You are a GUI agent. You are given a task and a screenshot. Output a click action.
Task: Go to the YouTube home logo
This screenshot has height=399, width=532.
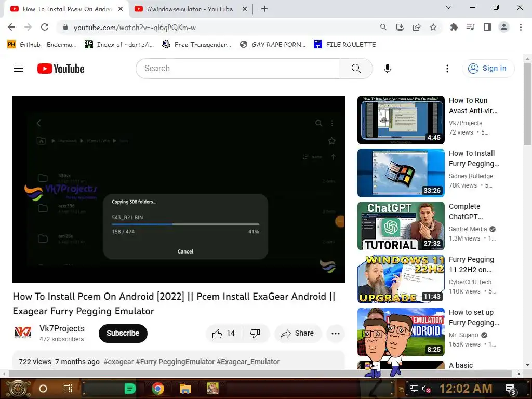[61, 69]
